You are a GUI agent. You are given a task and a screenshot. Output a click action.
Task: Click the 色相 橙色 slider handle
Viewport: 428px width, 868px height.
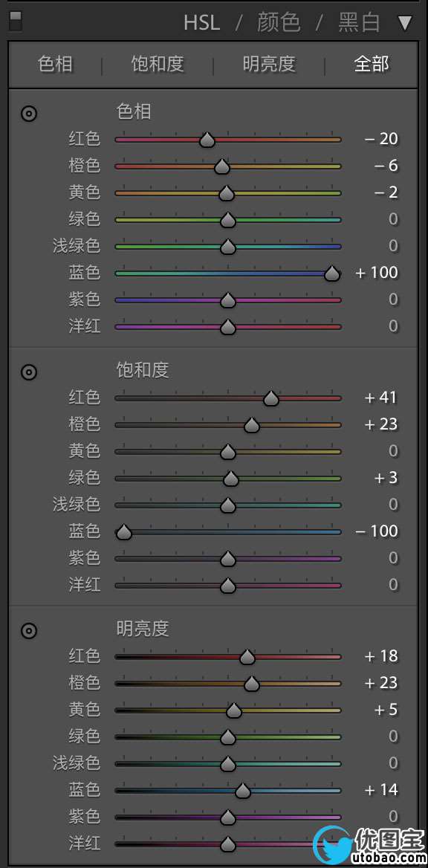pyautogui.click(x=222, y=166)
